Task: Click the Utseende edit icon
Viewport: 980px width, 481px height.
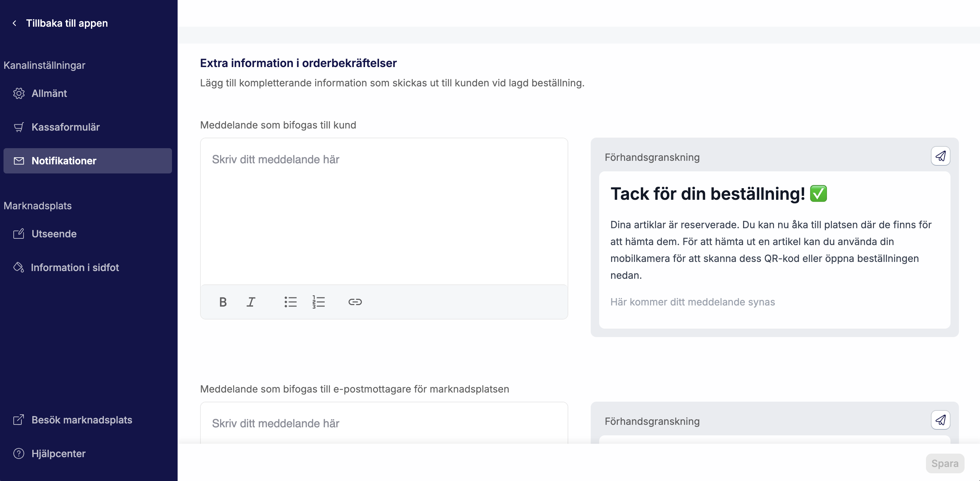Action: [19, 233]
